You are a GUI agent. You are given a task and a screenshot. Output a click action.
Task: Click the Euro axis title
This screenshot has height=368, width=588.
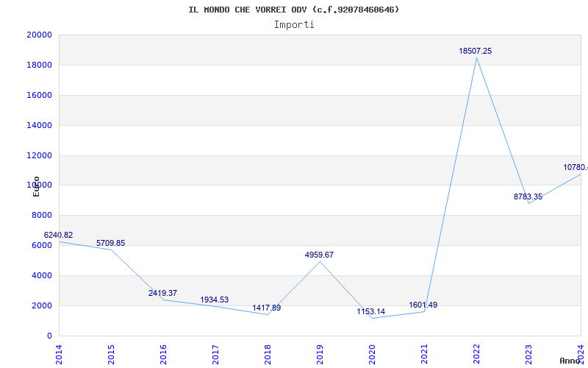click(36, 186)
